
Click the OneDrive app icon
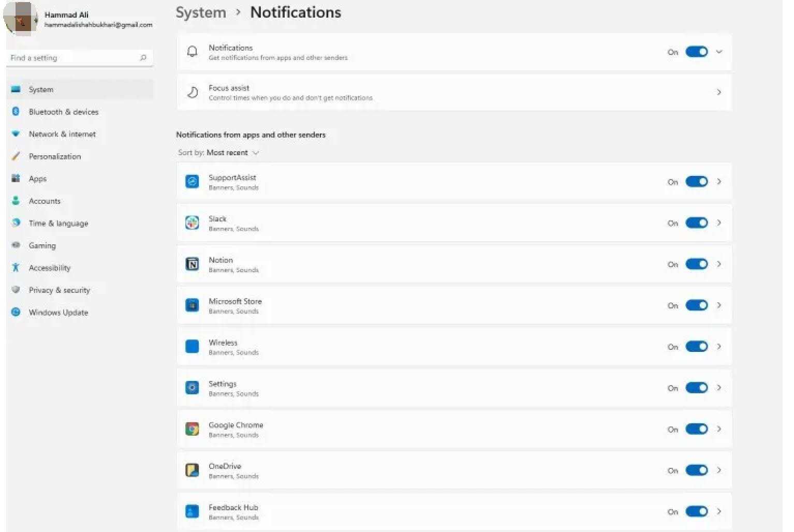click(192, 470)
